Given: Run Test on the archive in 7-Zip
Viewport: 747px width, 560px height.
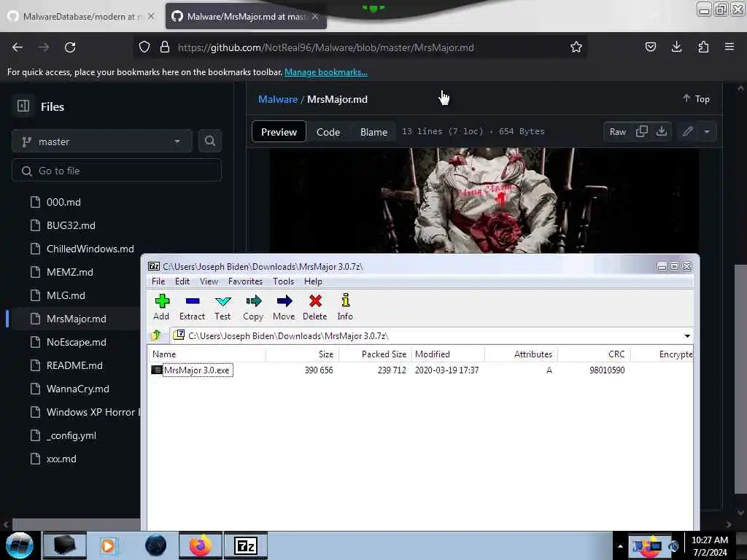Looking at the screenshot, I should pos(222,307).
